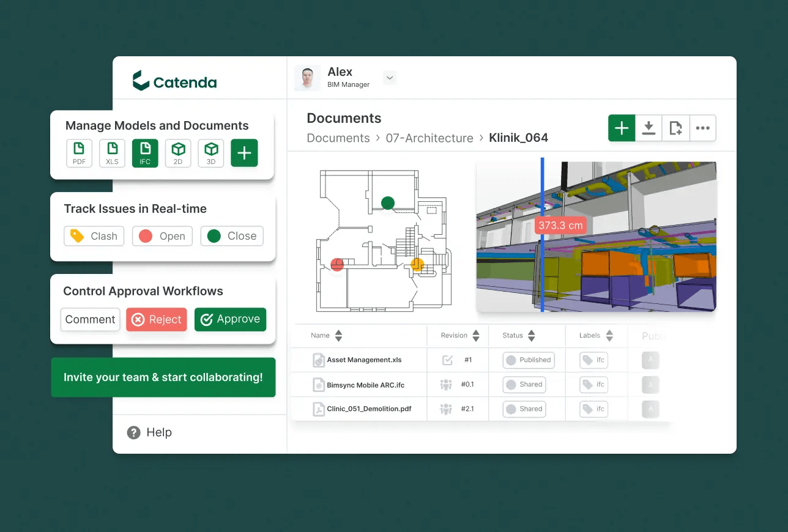
Task: Open the 3D model view icon
Action: [211, 153]
